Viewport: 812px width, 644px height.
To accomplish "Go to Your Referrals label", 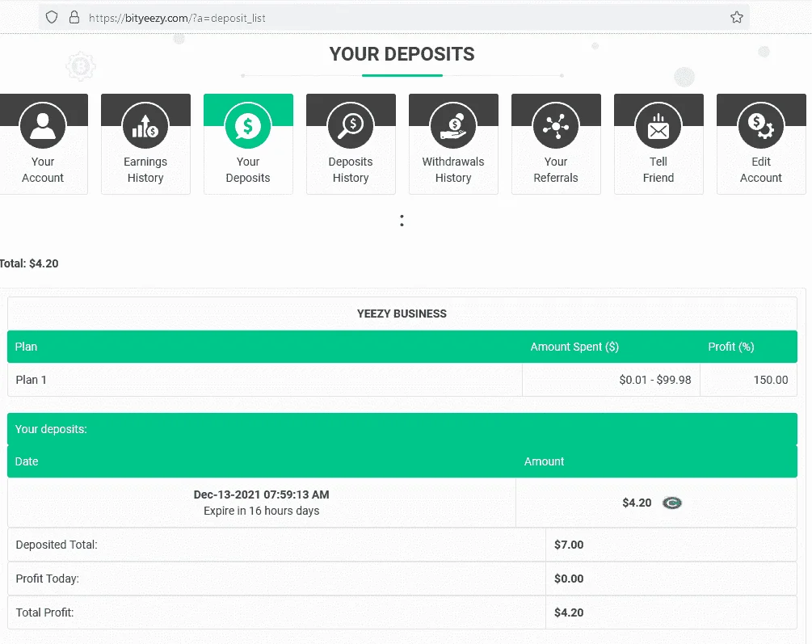I will click(556, 170).
